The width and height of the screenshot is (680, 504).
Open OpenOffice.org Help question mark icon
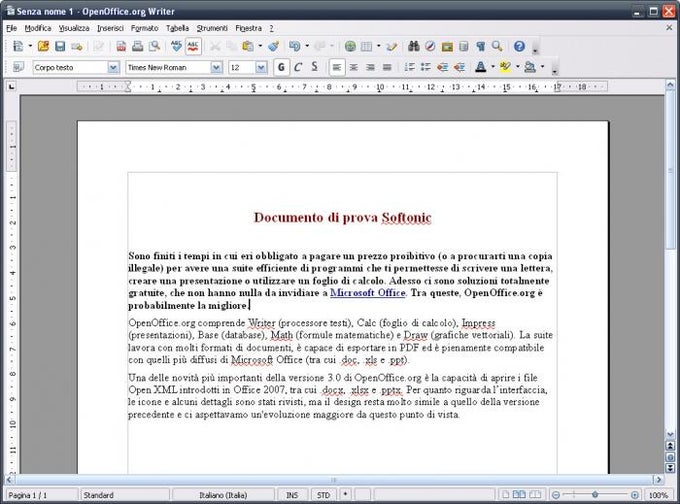pos(519,46)
